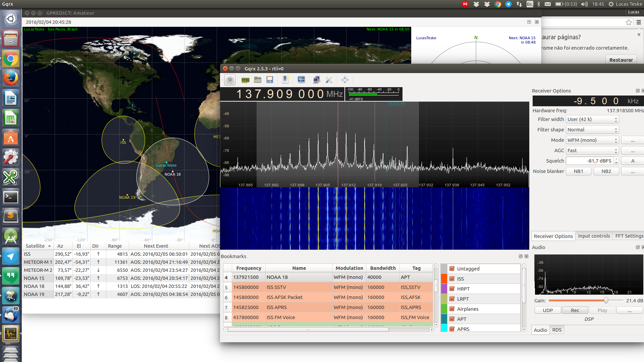Toggle the NB1 noise blanker button
The image size is (644, 362).
point(579,171)
